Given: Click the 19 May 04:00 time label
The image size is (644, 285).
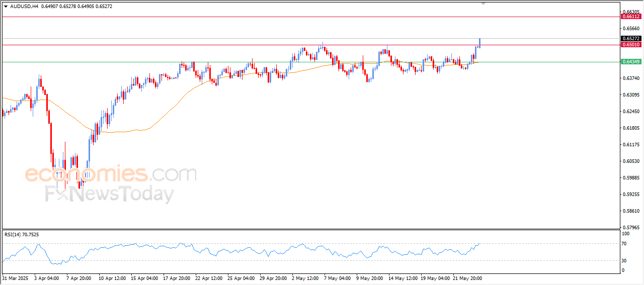Looking at the screenshot, I should point(434,277).
